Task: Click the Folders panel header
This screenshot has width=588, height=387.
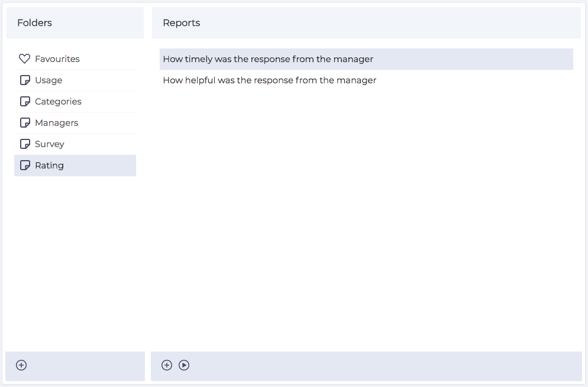Action: click(x=34, y=22)
